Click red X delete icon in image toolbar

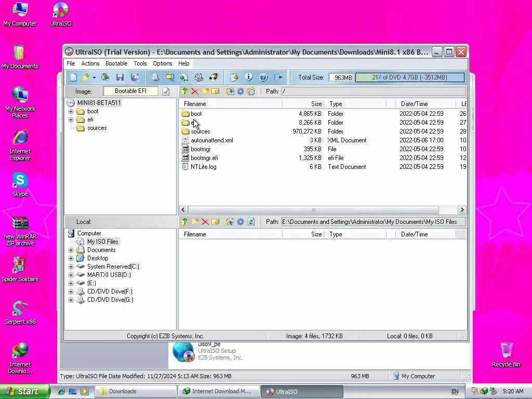(195, 91)
